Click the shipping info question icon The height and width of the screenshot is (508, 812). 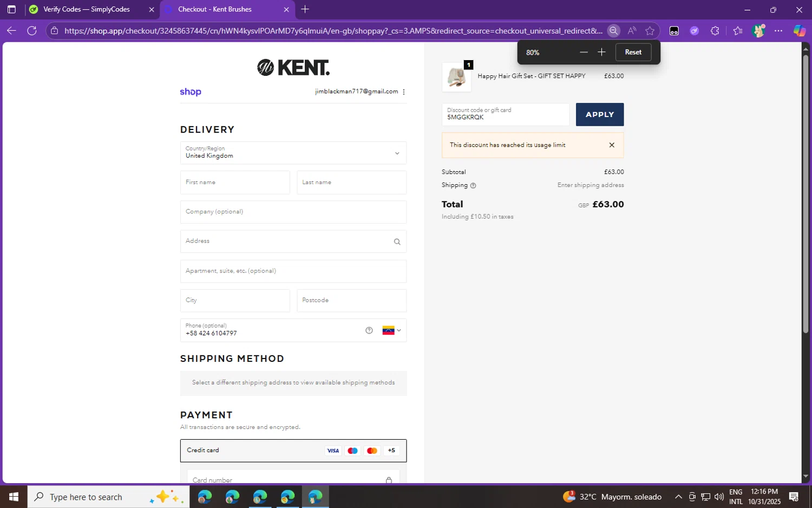click(473, 185)
